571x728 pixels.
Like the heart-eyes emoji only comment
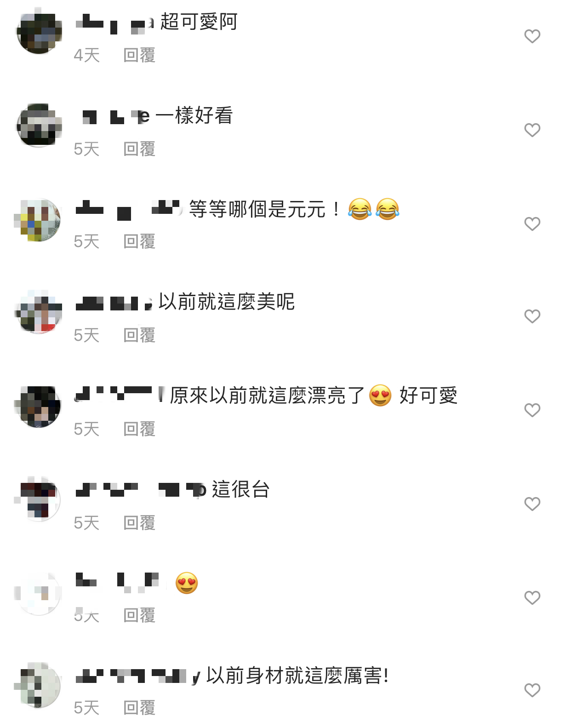532,598
